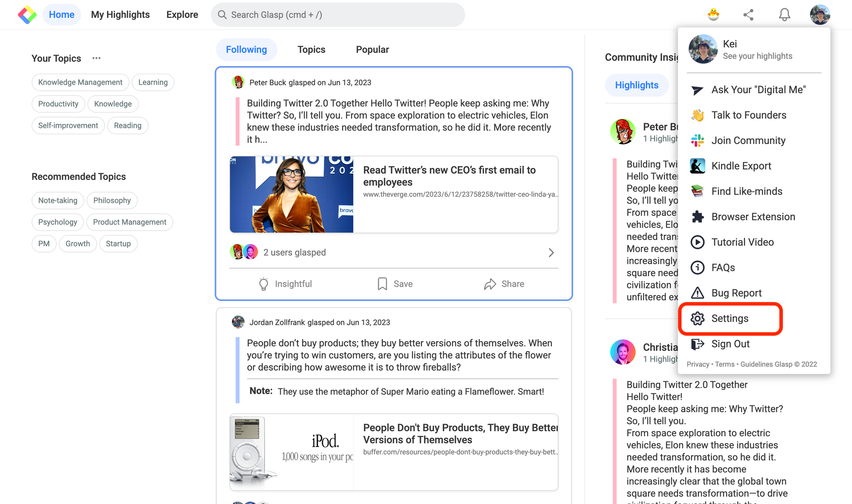
Task: Open Kindle Export from menu
Action: tap(741, 166)
